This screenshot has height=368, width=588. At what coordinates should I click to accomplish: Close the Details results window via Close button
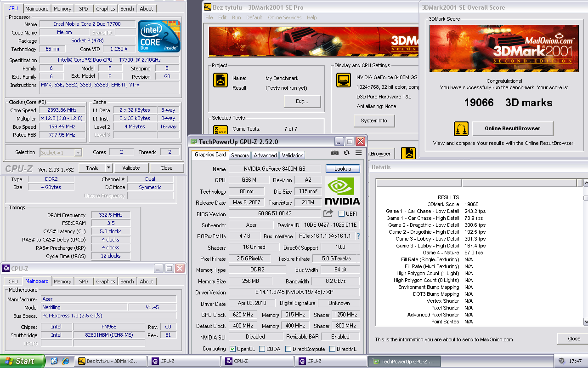[574, 339]
